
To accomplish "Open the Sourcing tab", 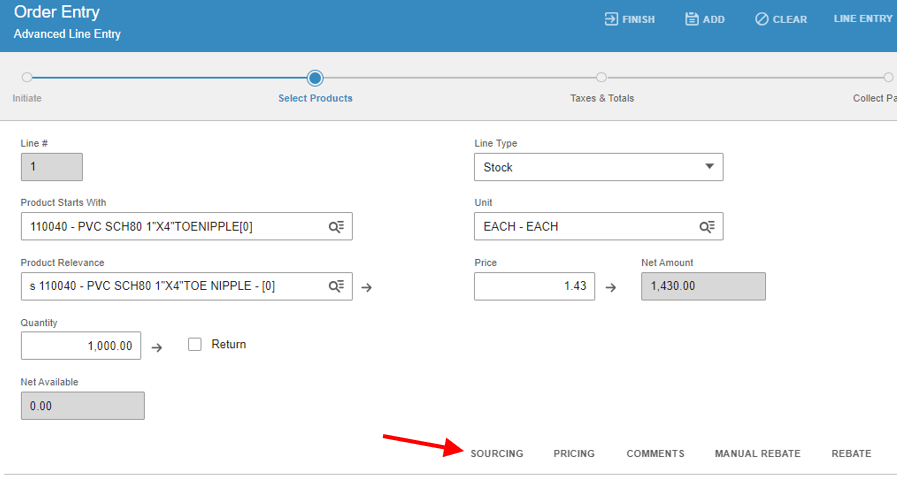I will [497, 454].
